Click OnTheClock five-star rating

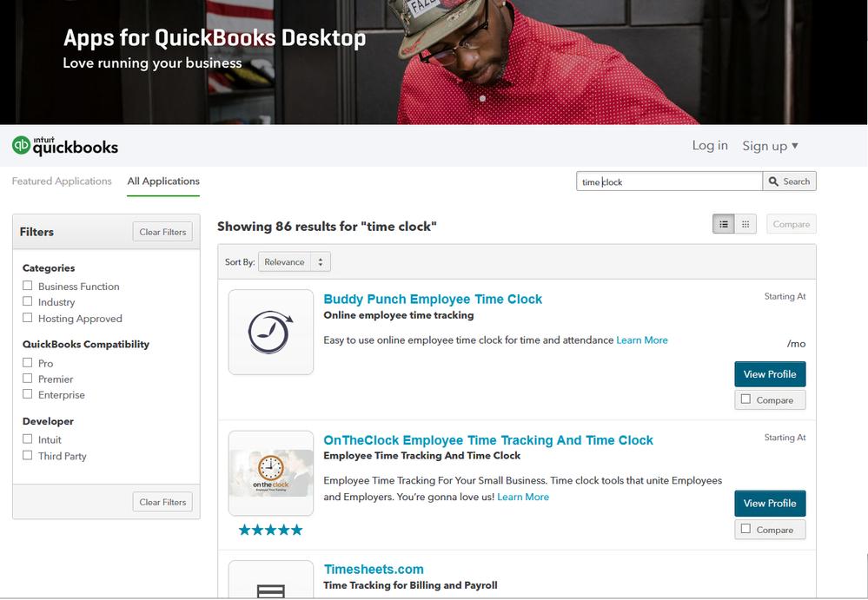271,530
